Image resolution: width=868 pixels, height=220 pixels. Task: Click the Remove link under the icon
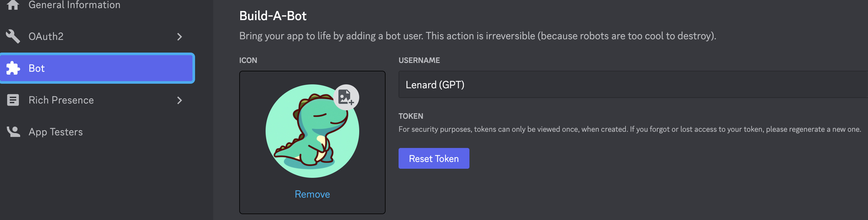pyautogui.click(x=312, y=194)
